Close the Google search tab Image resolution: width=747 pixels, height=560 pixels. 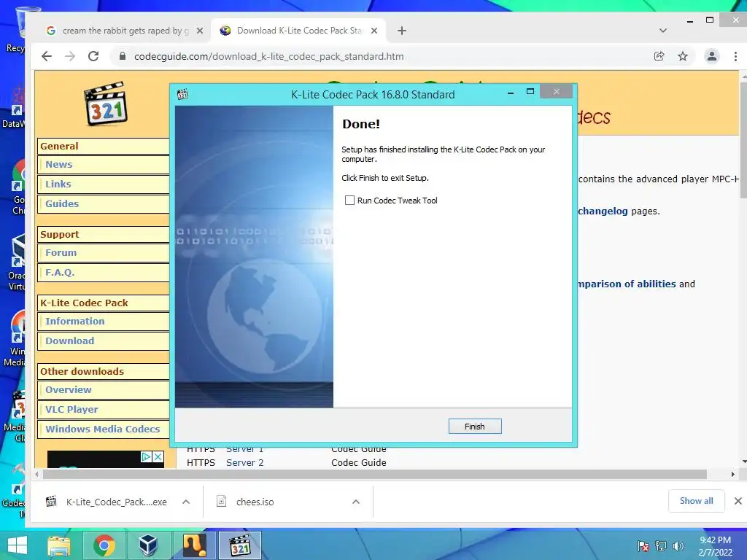click(x=200, y=31)
